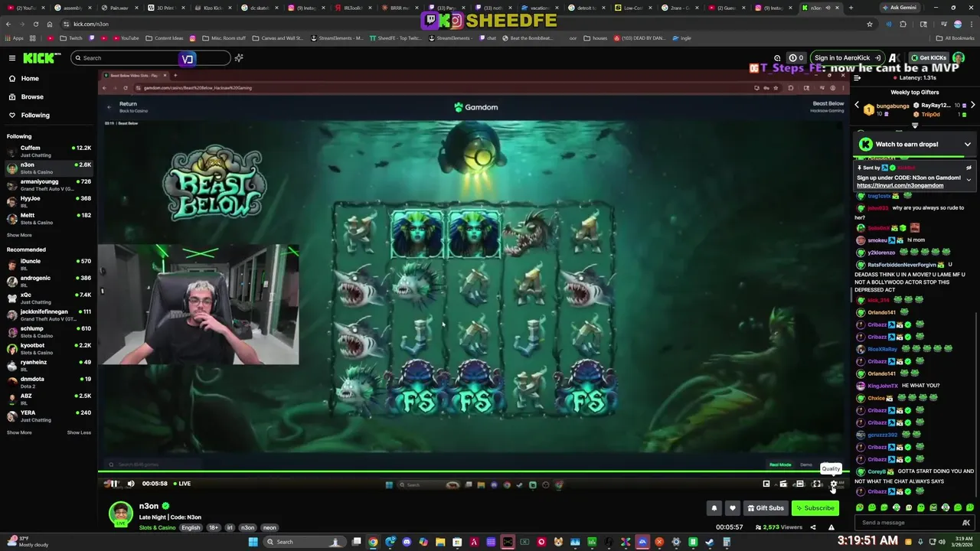Viewport: 980px width, 551px height.
Task: Open Cuffem channel in Following list
Action: click(x=47, y=152)
